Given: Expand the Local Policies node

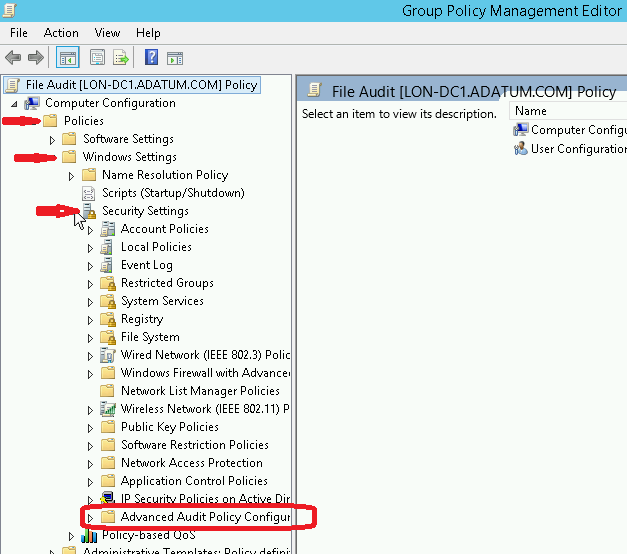Looking at the screenshot, I should pyautogui.click(x=90, y=248).
